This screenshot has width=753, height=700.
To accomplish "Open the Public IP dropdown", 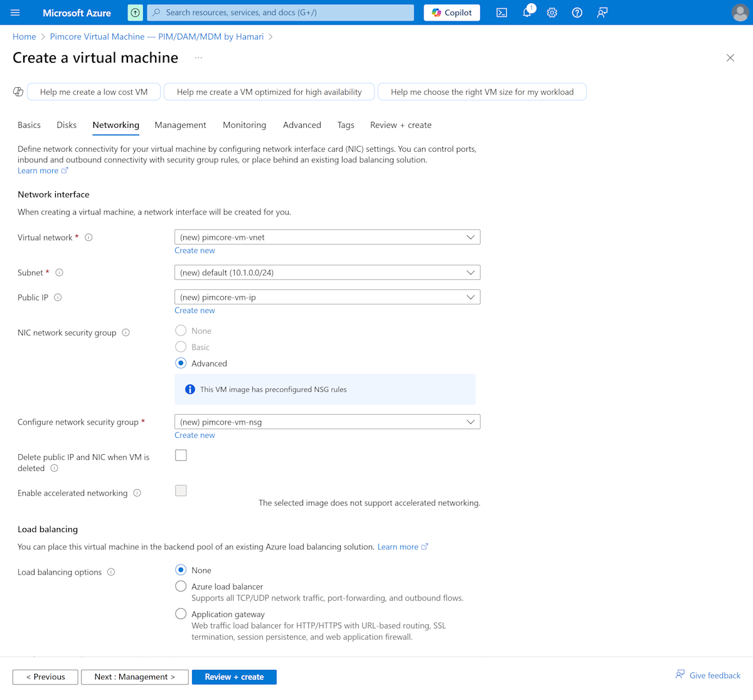I will point(328,297).
